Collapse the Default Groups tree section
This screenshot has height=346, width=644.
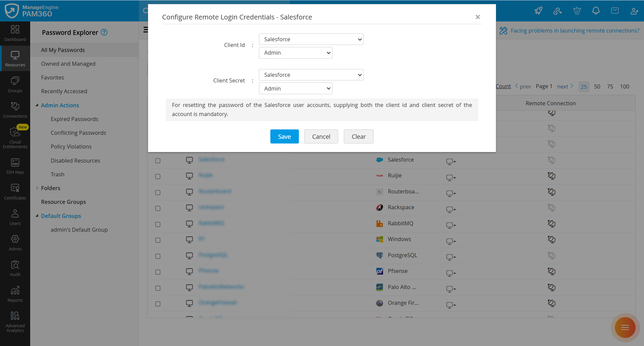pos(37,216)
